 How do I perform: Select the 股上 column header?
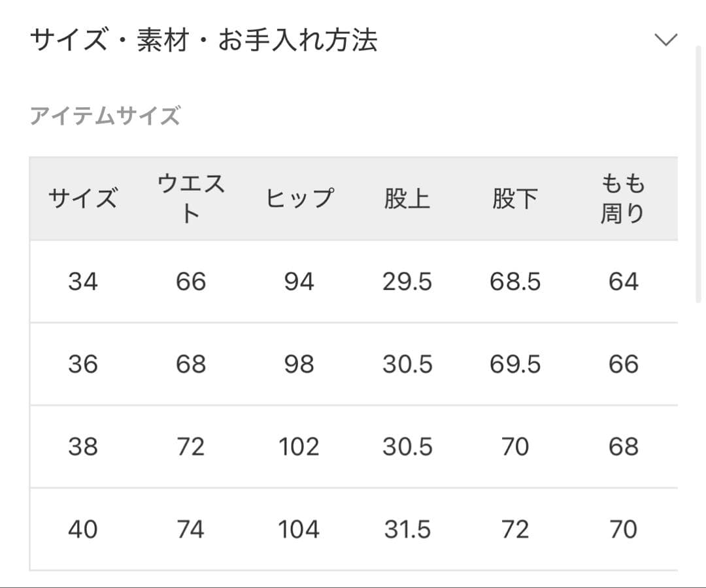click(x=407, y=199)
